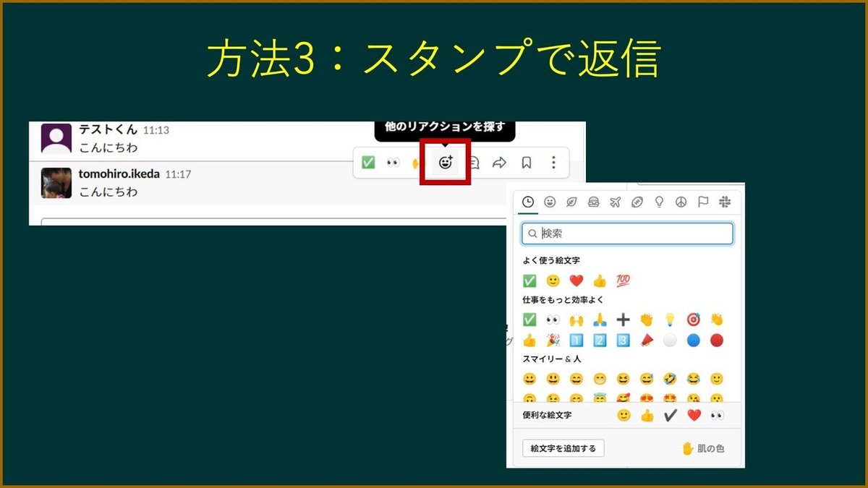Click the 11:17 message timestamp
The width and height of the screenshot is (868, 488).
click(178, 175)
